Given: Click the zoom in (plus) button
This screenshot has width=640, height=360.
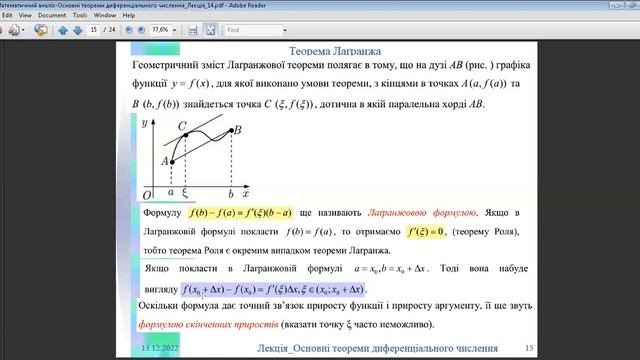Looking at the screenshot, I should [141, 30].
